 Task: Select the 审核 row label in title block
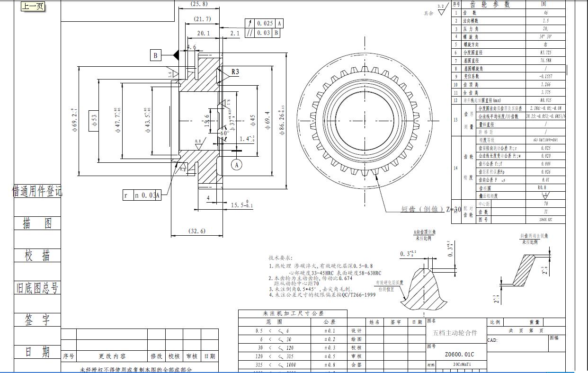click(356, 356)
